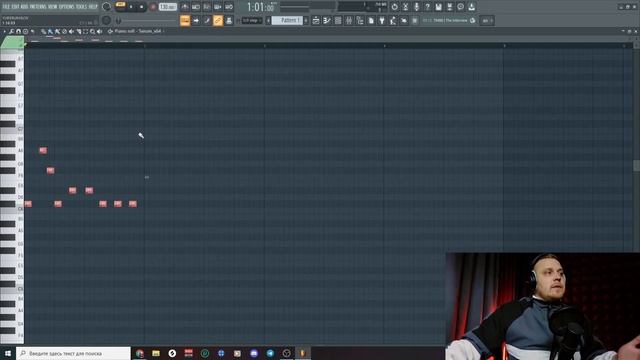The image size is (640, 360).
Task: Click the 1:01:00 time display
Action: coord(260,7)
